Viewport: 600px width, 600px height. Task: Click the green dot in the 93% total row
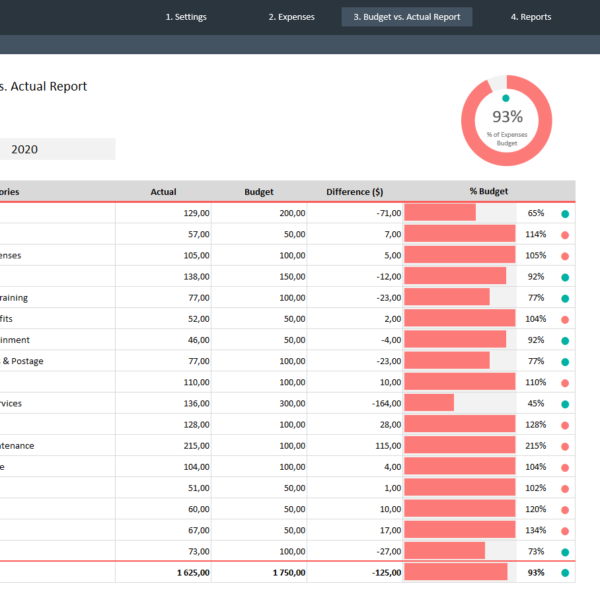tap(565, 573)
